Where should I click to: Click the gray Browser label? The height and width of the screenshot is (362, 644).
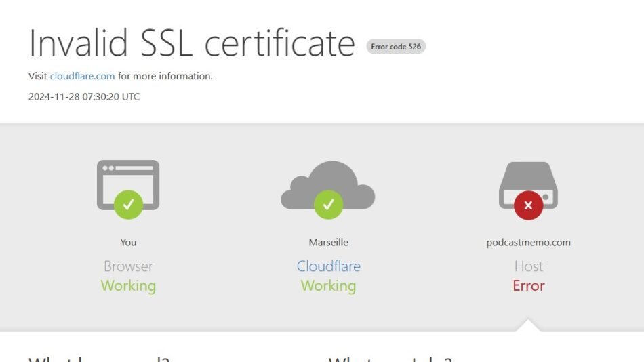(128, 266)
